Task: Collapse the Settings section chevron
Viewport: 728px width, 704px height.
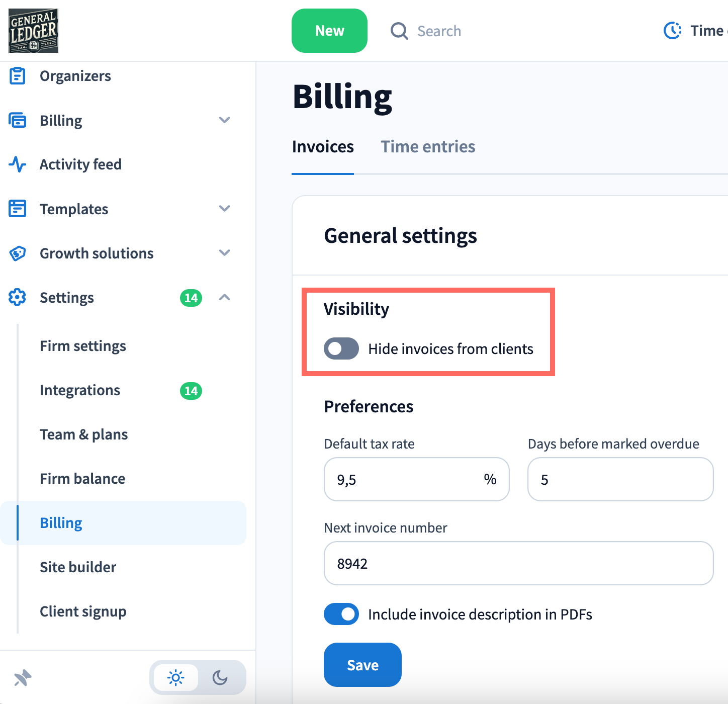Action: coord(225,297)
